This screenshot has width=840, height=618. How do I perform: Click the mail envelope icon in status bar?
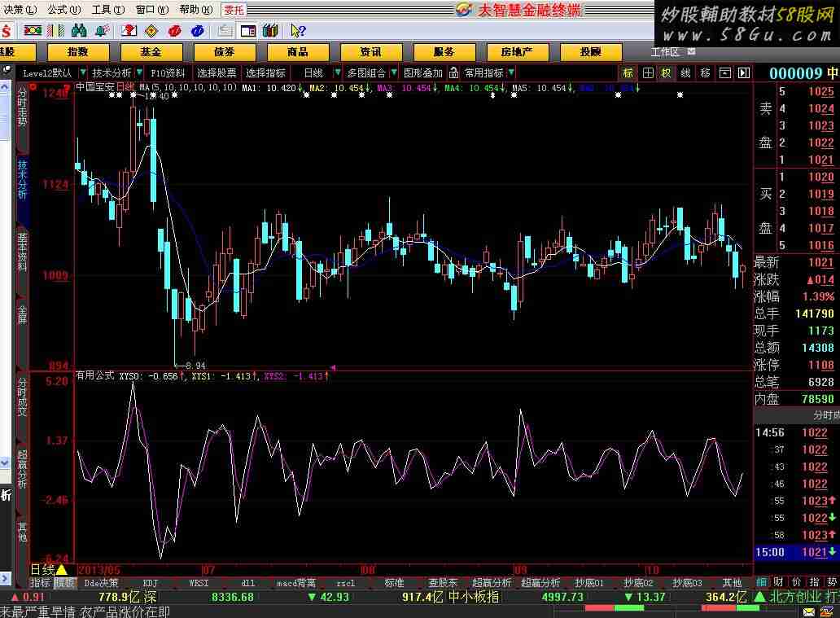[x=809, y=611]
